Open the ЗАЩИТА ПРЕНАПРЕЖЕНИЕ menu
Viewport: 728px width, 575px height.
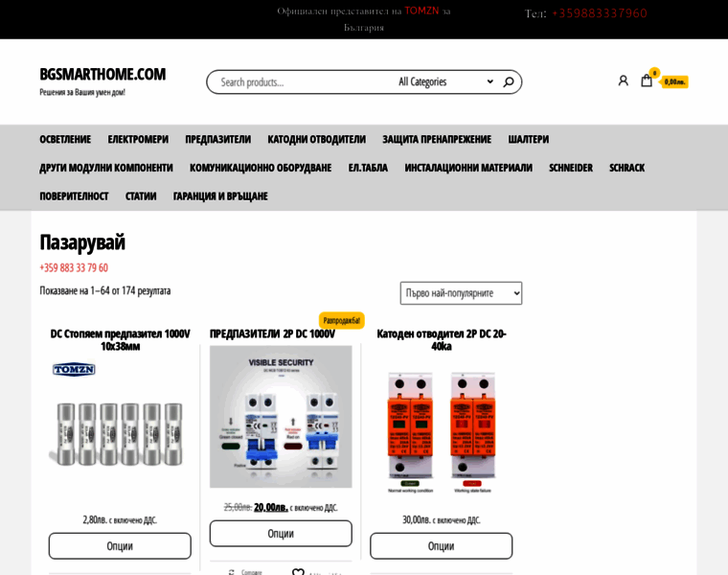[x=437, y=139]
